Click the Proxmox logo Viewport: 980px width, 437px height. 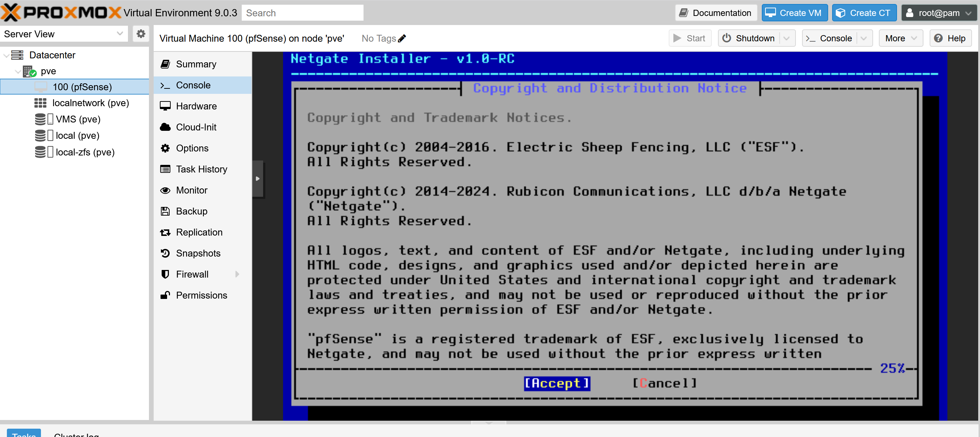coord(61,13)
